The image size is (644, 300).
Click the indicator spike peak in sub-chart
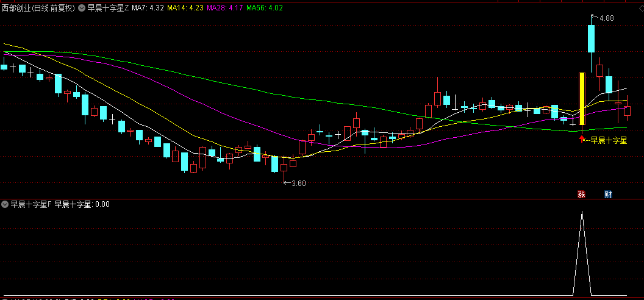(582, 212)
